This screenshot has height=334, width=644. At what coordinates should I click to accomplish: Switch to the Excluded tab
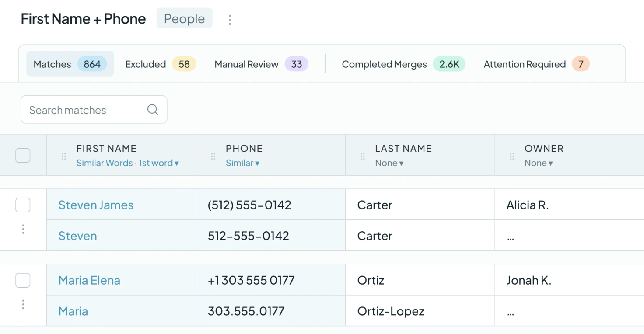[x=161, y=64]
